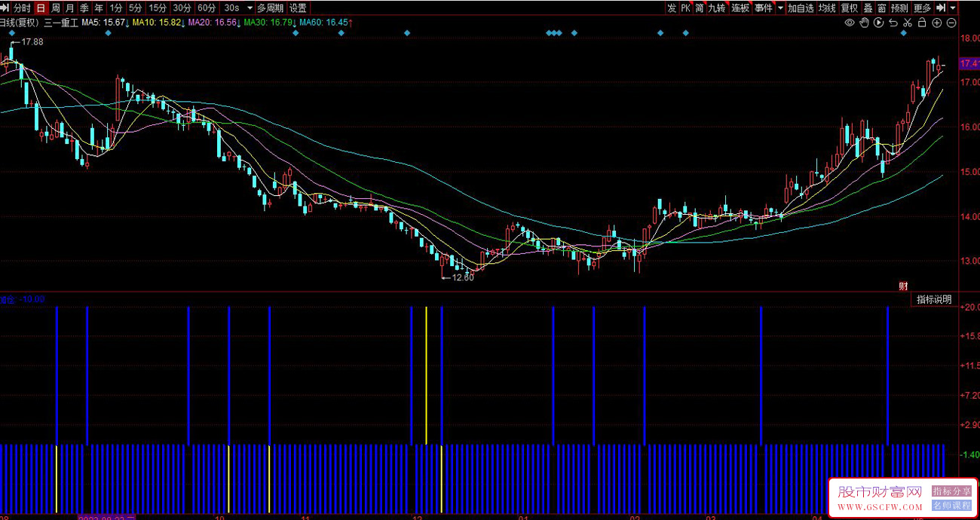Open the 复权 adjustment button in top toolbar
Image resolution: width=980 pixels, height=520 pixels.
[x=850, y=8]
